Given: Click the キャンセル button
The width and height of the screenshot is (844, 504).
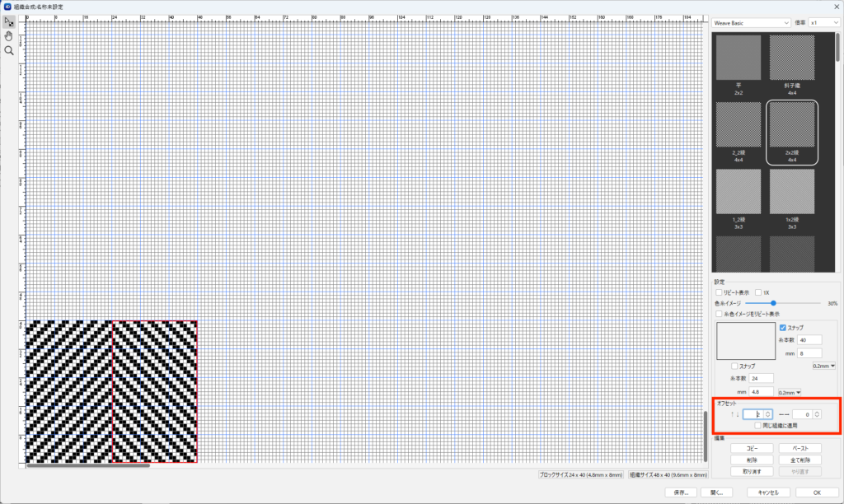Looking at the screenshot, I should click(x=768, y=492).
